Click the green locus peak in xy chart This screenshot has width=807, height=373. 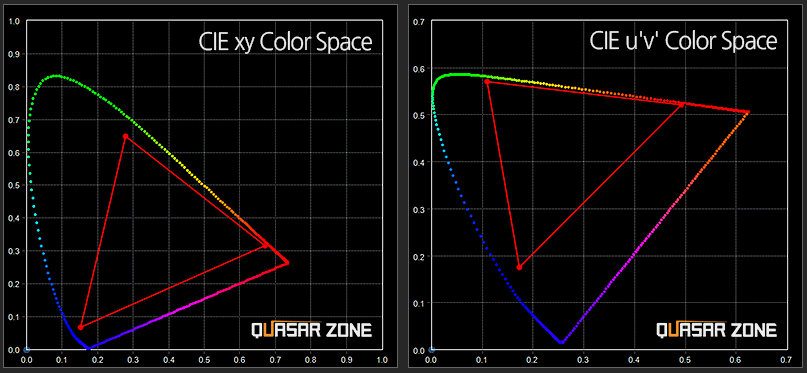pyautogui.click(x=56, y=76)
